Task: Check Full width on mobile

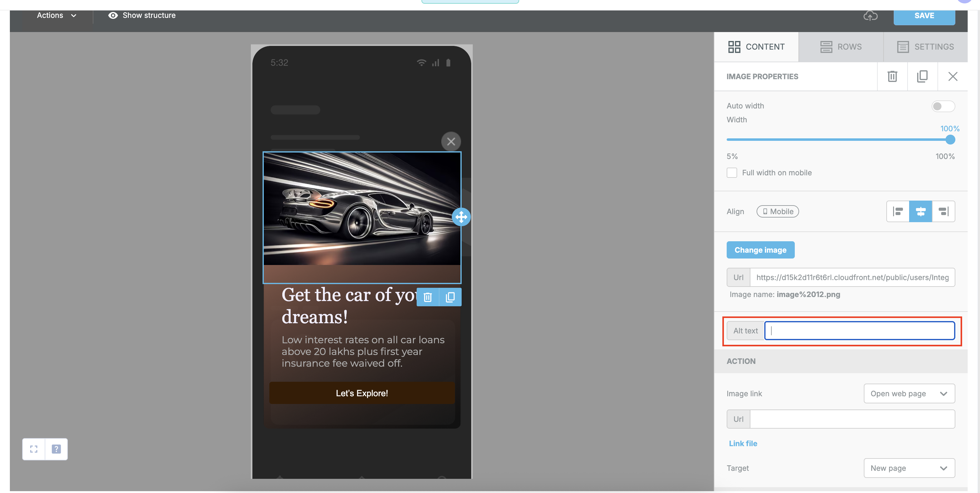Action: [732, 173]
